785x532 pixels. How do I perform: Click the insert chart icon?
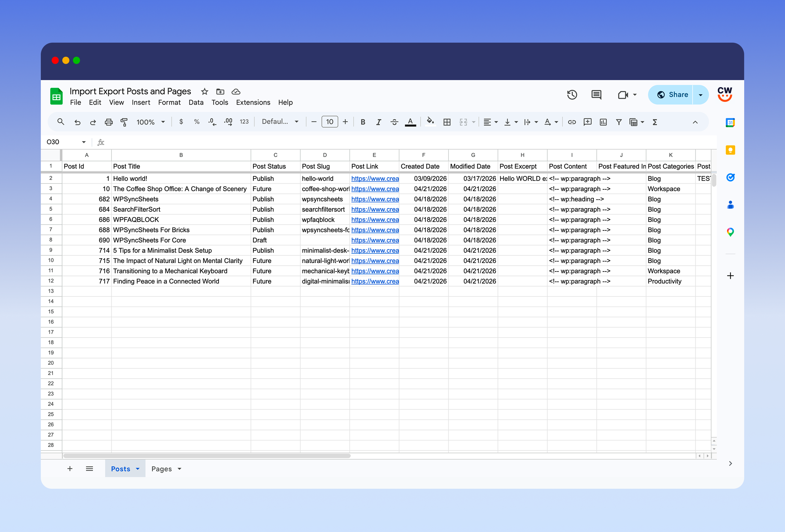603,122
